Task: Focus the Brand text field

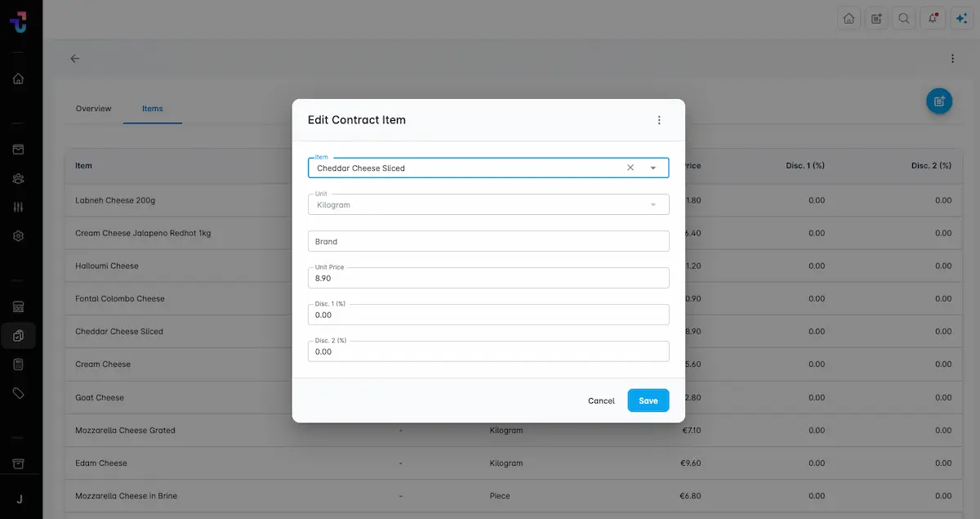Action: 488,241
